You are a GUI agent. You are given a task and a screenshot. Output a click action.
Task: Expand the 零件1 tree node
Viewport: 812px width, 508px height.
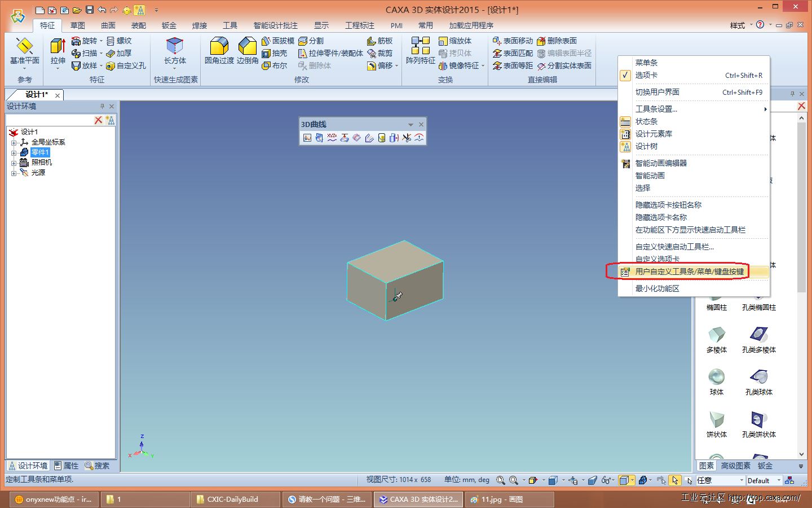click(14, 152)
